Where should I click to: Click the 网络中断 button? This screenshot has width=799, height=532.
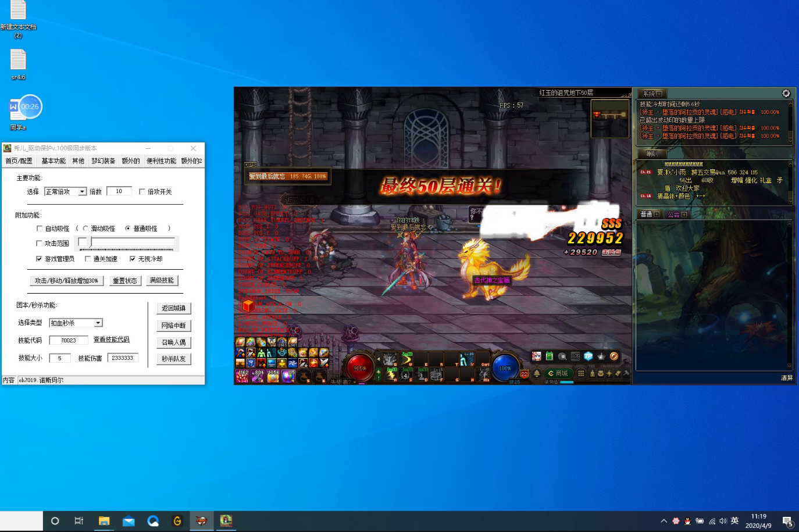tap(173, 326)
